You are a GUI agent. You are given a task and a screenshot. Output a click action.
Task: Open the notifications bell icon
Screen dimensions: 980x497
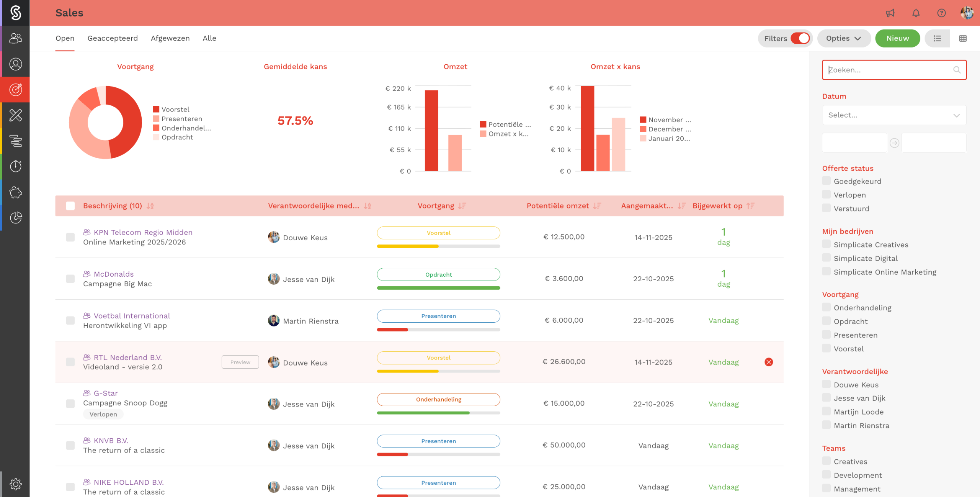pos(916,13)
